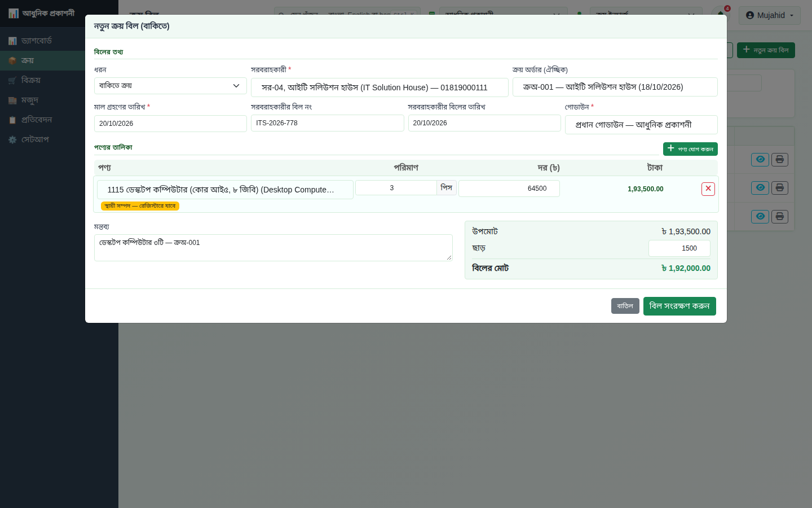
Task: Click the পণ্য যোগ করুন button label
Action: coord(696,149)
